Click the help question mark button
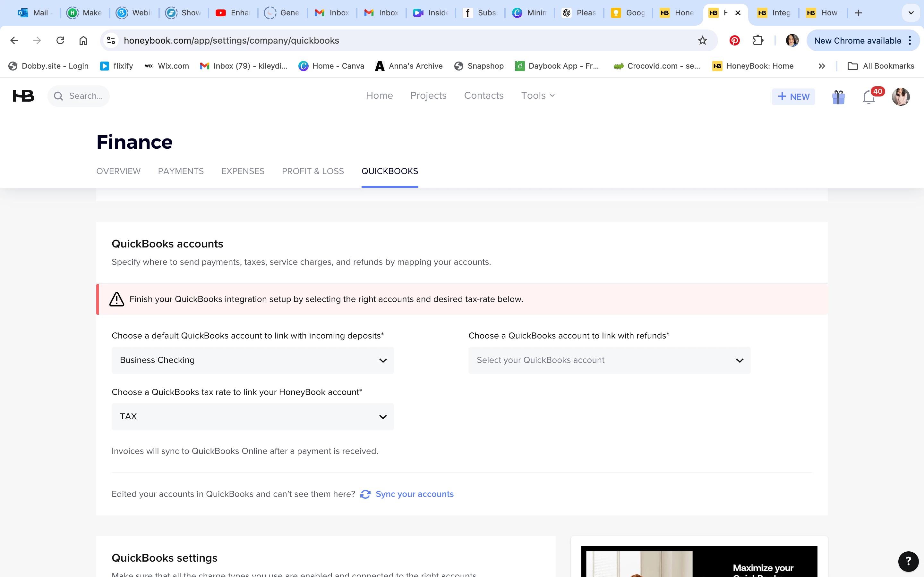This screenshot has width=924, height=577. [908, 561]
